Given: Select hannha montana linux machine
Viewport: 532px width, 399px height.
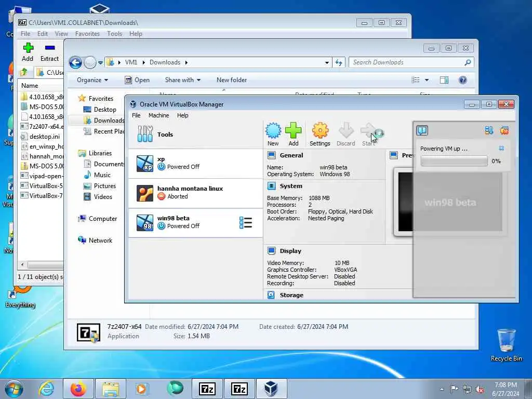Looking at the screenshot, I should [195, 193].
